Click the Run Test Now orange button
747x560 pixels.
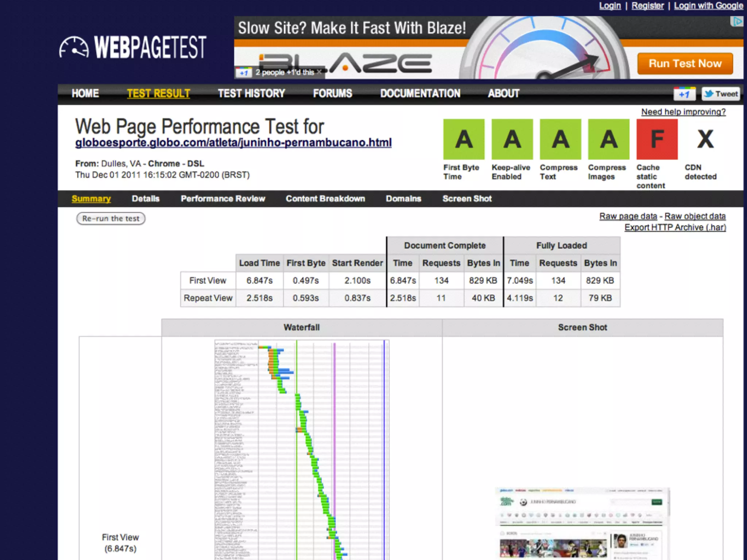tap(685, 64)
